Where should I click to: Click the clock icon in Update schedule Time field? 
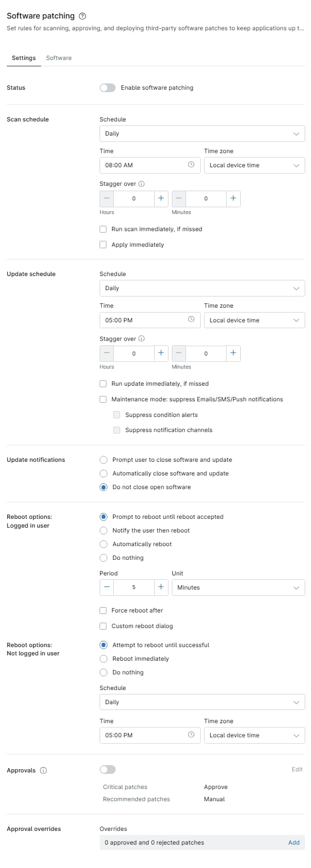[x=191, y=319]
